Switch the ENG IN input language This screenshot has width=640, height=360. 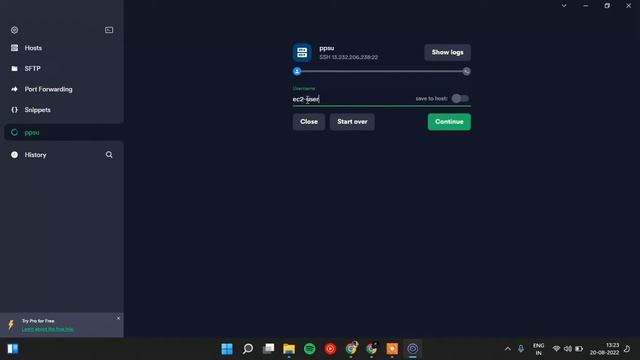click(x=539, y=349)
